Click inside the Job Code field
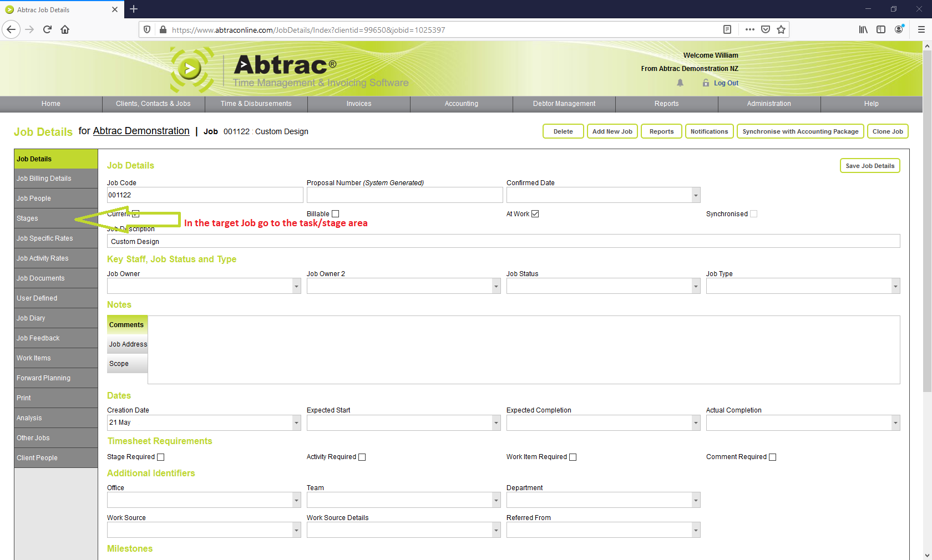Viewport: 932px width, 560px height. (205, 195)
